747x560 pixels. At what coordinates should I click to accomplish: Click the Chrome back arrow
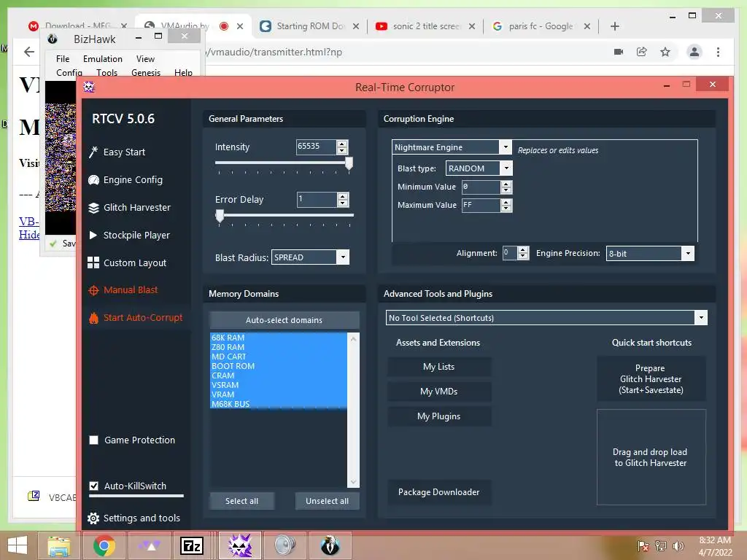(x=29, y=52)
